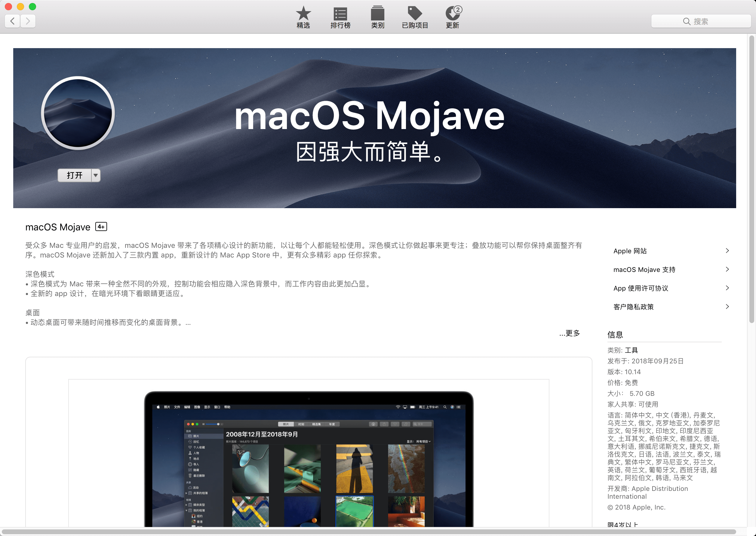Open the 类别 categories icon
The image size is (756, 536).
click(x=377, y=14)
